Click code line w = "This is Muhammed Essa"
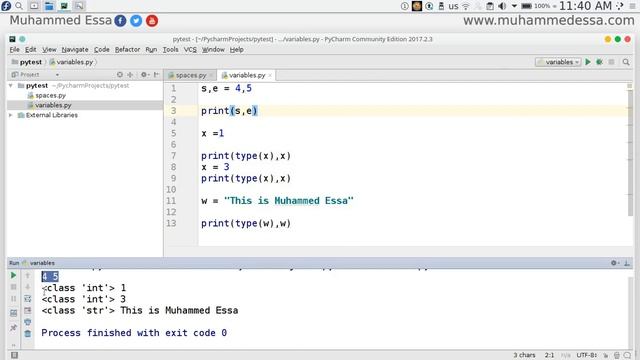Image resolution: width=640 pixels, height=360 pixels. tap(277, 201)
